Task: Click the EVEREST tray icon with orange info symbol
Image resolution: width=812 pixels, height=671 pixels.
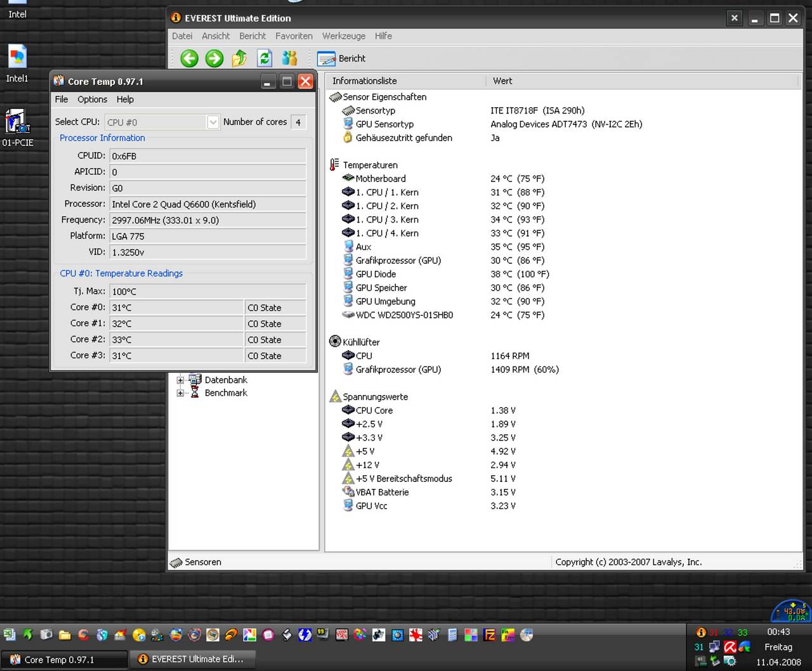Action: pos(701,632)
